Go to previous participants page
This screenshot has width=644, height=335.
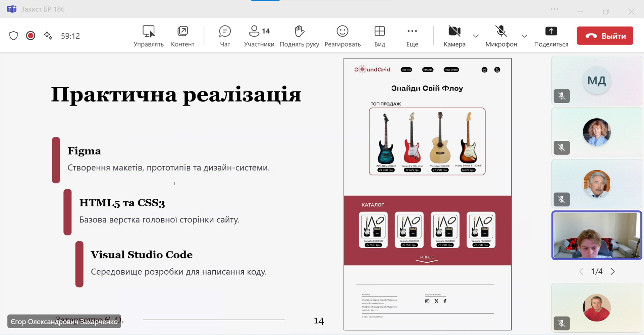point(581,271)
